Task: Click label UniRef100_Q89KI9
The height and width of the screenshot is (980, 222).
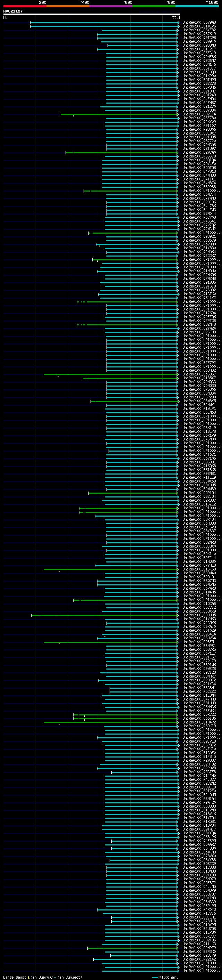Action: pos(199,726)
